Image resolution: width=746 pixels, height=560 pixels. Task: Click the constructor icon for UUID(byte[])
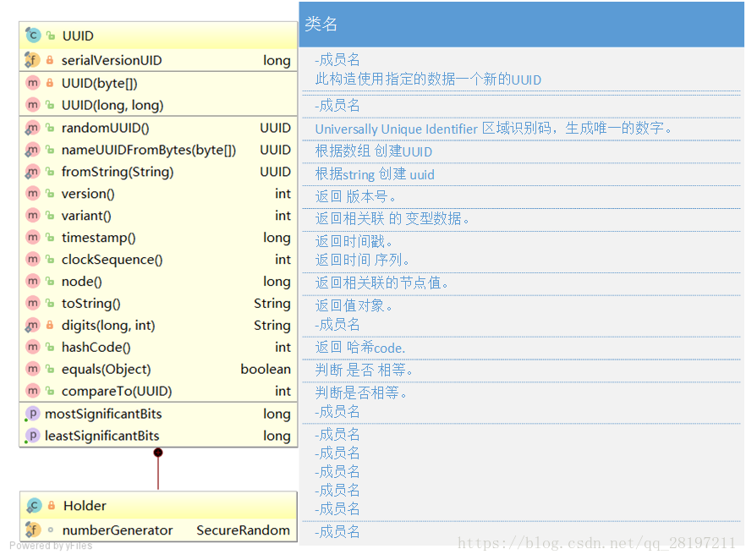pyautogui.click(x=32, y=82)
